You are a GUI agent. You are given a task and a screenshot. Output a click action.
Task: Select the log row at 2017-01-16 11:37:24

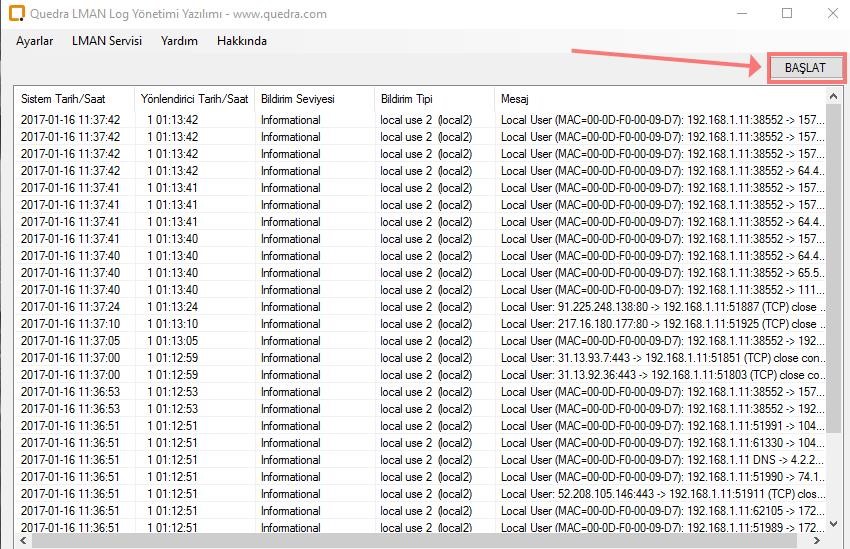[70, 307]
